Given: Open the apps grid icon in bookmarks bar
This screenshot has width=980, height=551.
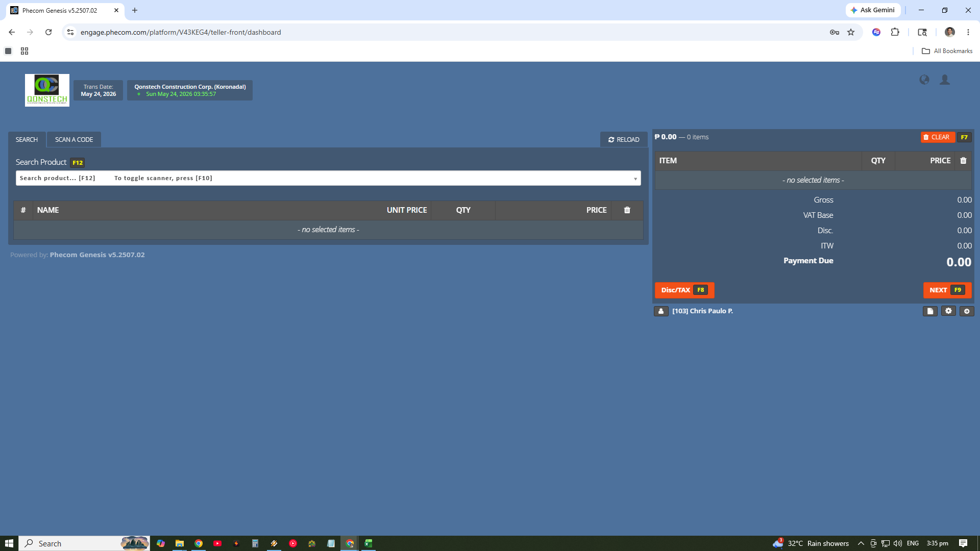Looking at the screenshot, I should [x=24, y=51].
